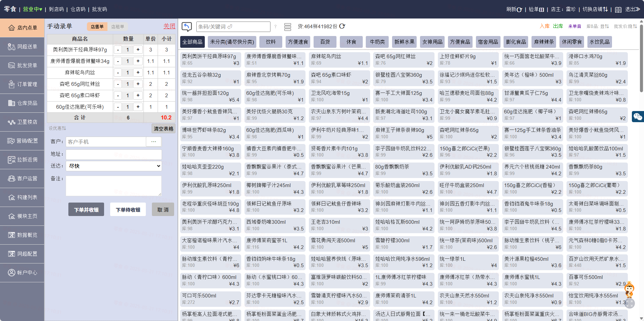Open 模块主页 in sidebar
The height and width of the screenshot is (321, 644).
[x=22, y=216]
